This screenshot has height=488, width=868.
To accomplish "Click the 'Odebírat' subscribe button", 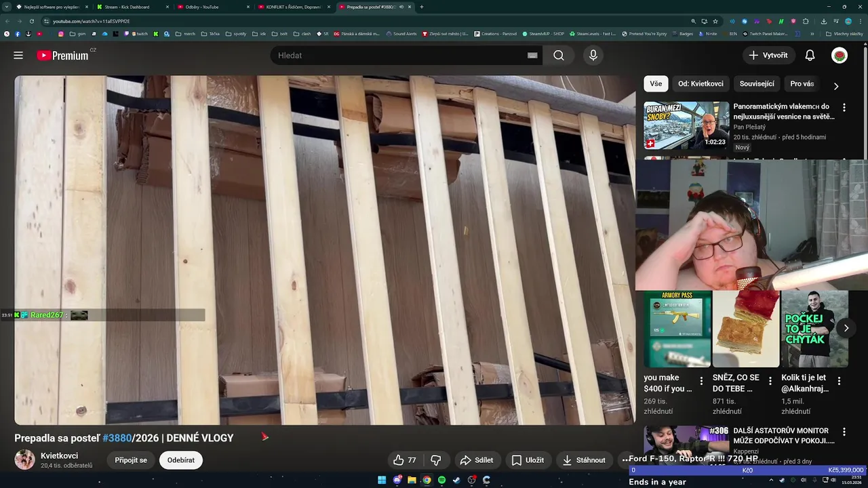I will 181,460.
